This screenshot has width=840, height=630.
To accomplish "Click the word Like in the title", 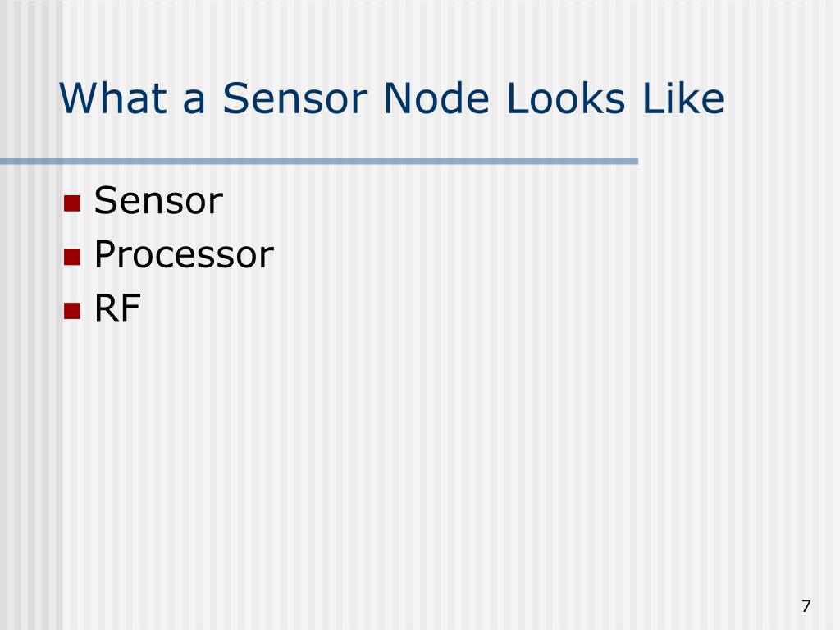I will click(x=683, y=98).
